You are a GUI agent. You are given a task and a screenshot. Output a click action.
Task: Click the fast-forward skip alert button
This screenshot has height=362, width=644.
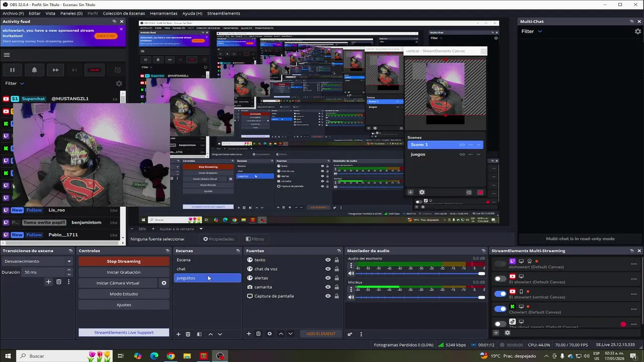point(55,70)
